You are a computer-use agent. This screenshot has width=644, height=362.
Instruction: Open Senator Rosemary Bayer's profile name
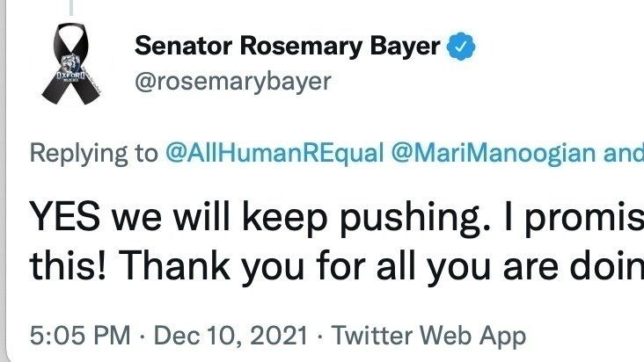pos(287,48)
